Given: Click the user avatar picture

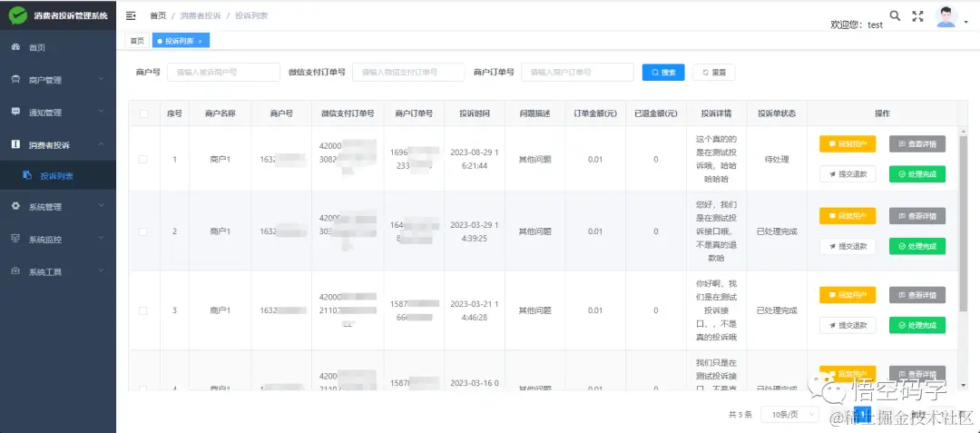Looking at the screenshot, I should (x=946, y=17).
